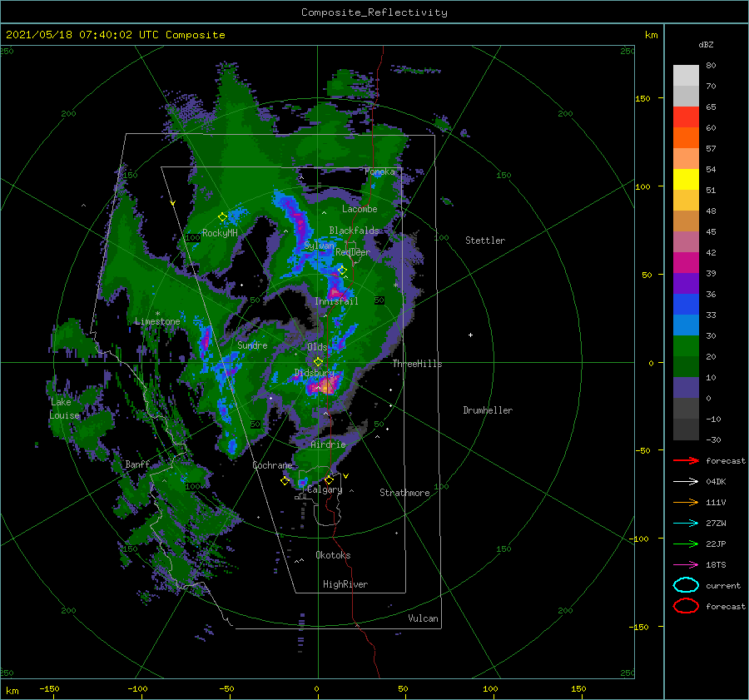The height and width of the screenshot is (700, 749).
Task: Click the 04DK legend label text
Action: point(716,481)
